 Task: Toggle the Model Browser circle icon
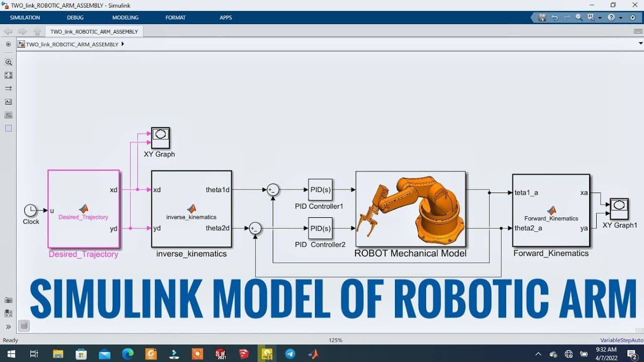8,44
